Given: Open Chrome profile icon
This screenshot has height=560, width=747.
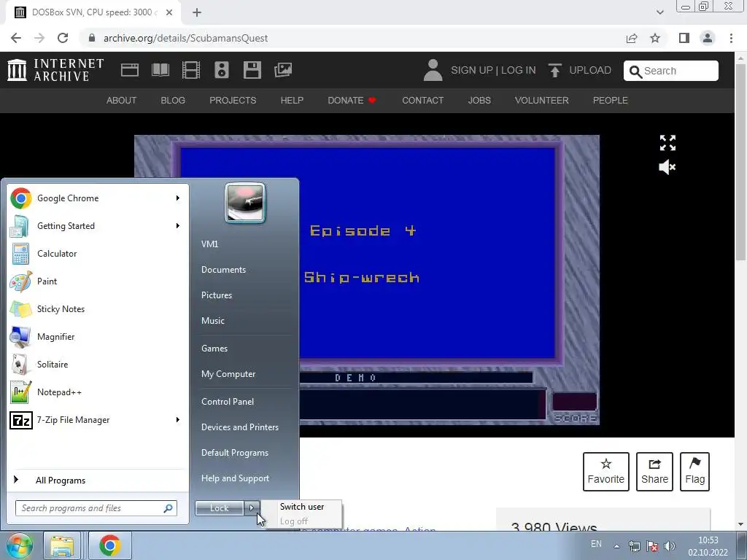Looking at the screenshot, I should (708, 38).
